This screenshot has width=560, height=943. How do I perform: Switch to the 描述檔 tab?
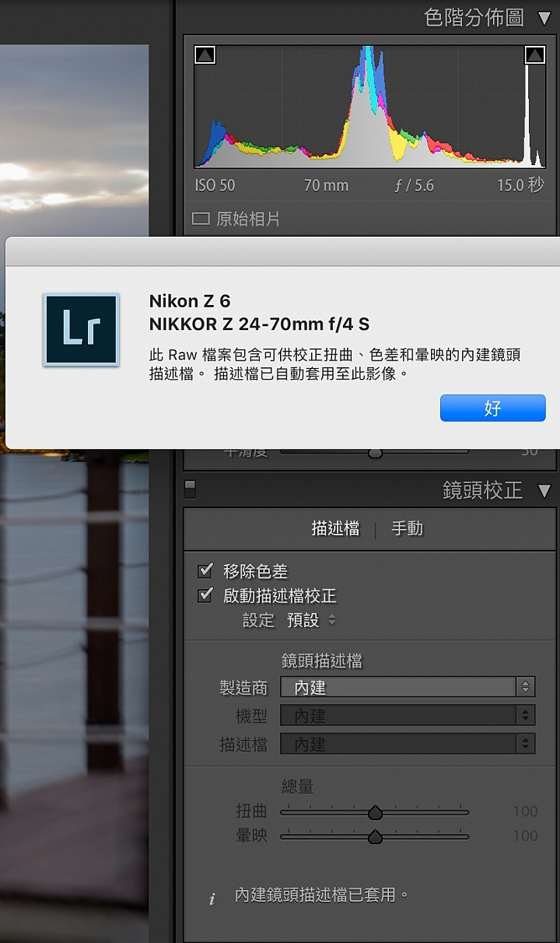(x=335, y=528)
